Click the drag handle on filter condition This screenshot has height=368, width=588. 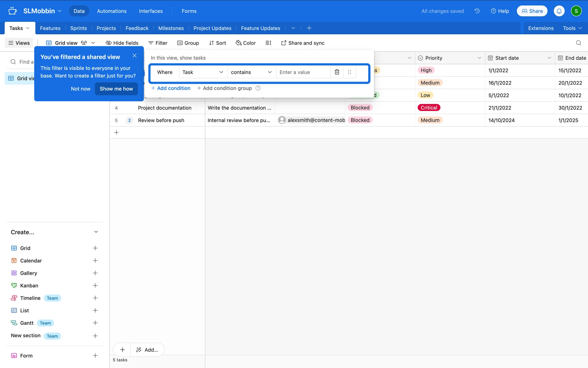[x=349, y=72]
